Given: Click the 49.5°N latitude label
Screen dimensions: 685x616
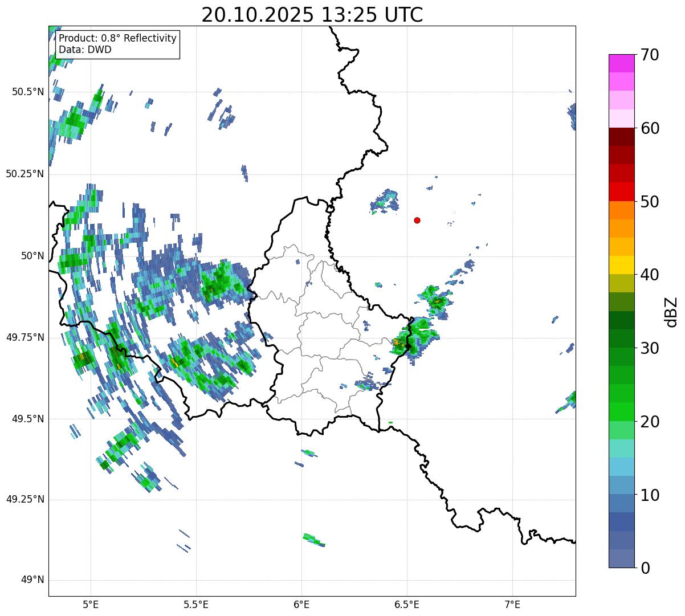Looking at the screenshot, I should click(27, 419).
